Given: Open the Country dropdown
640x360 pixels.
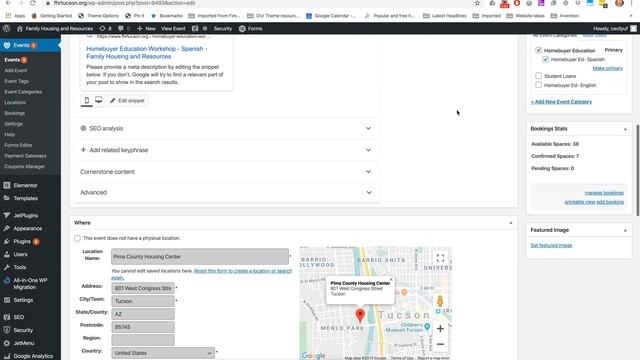Looking at the screenshot, I should click(162, 353).
